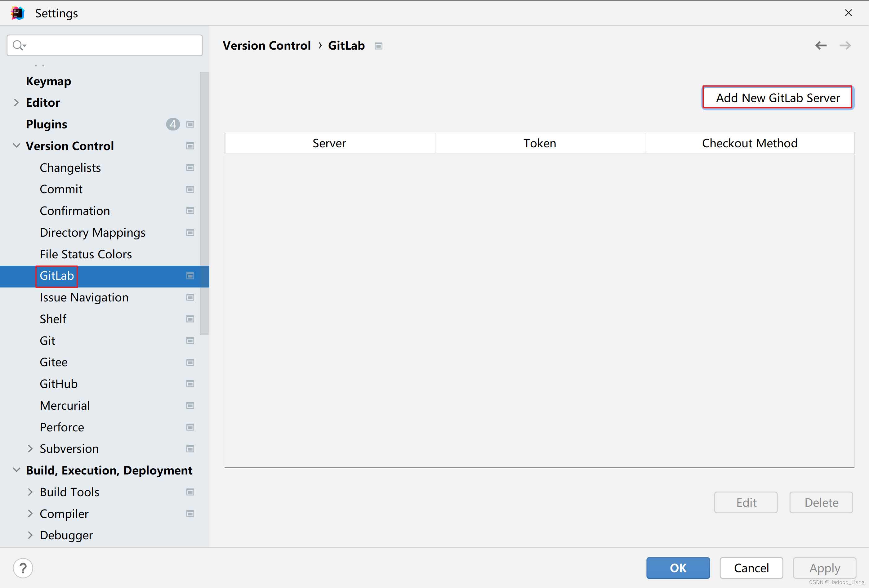Click the Plugins update count badge
Screen dimensions: 869x588
click(x=173, y=124)
